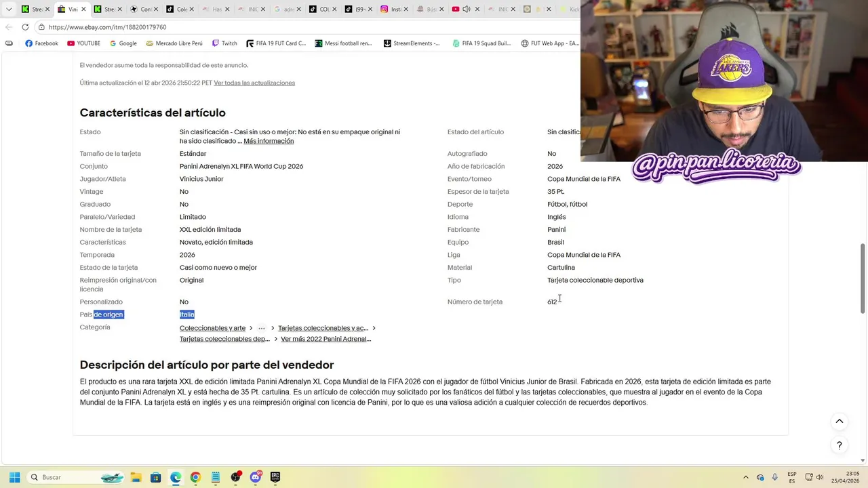Viewport: 868px width, 488px height.
Task: Open the ESP ES language switcher
Action: click(x=792, y=477)
